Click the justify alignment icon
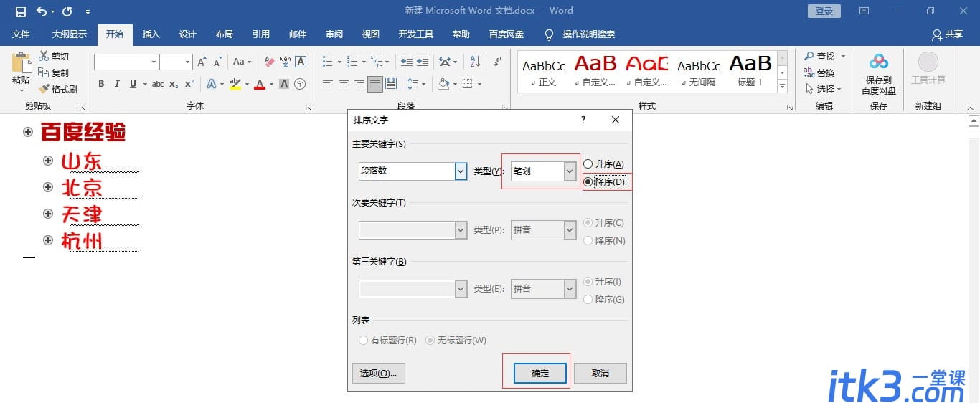Image resolution: width=980 pixels, height=403 pixels. [375, 84]
